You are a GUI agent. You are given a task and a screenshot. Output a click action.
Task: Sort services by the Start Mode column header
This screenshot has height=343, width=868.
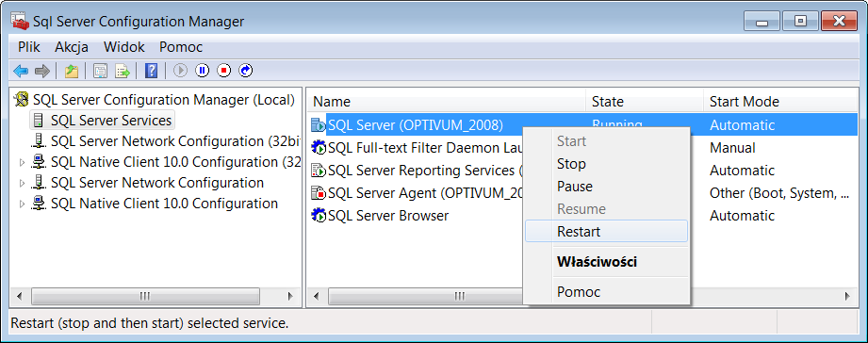pyautogui.click(x=780, y=102)
